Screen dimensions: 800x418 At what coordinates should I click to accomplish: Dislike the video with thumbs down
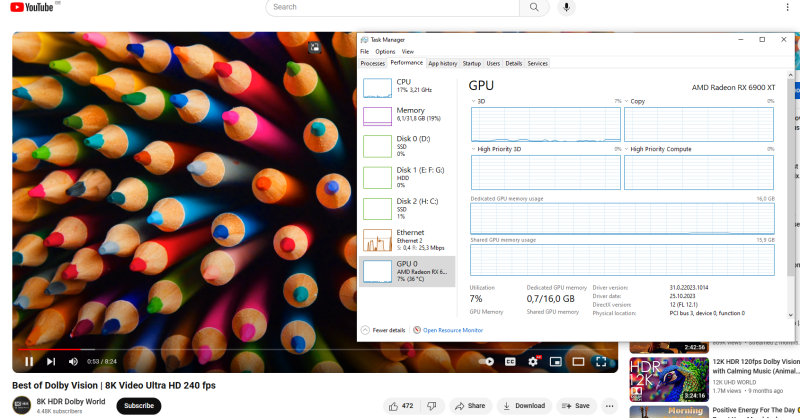pyautogui.click(x=431, y=406)
